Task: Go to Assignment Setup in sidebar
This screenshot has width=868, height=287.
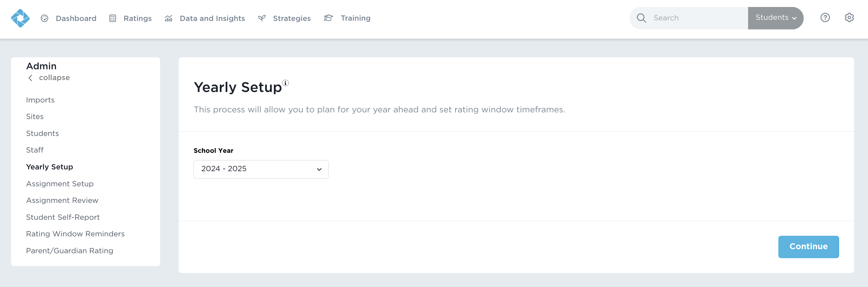Action: (x=60, y=184)
